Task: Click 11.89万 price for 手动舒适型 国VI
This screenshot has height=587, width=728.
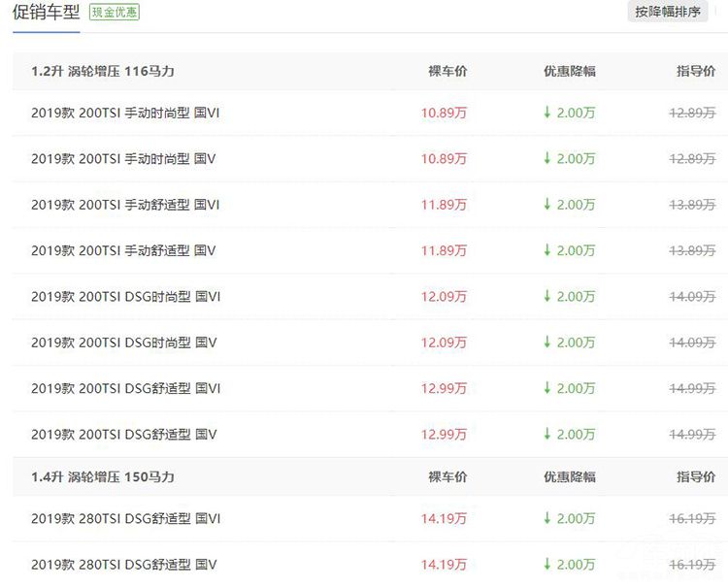Action: pyautogui.click(x=444, y=205)
